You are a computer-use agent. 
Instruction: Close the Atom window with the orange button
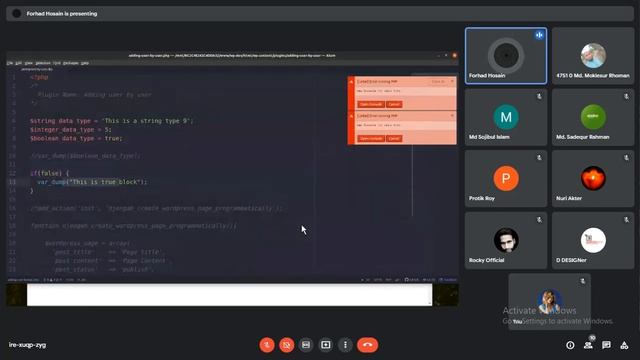[x=454, y=56]
